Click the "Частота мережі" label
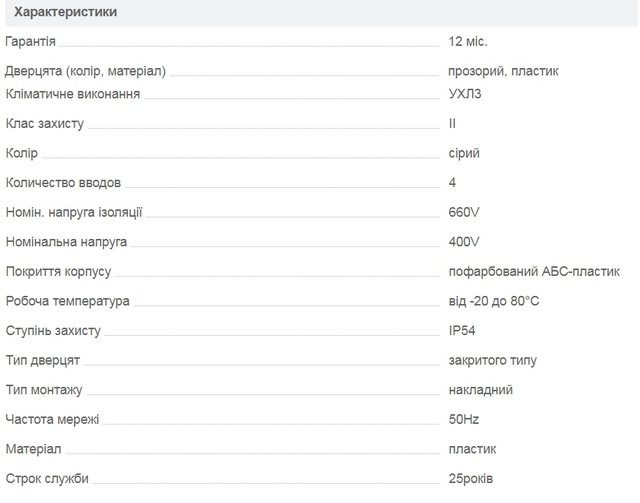 coord(52,419)
